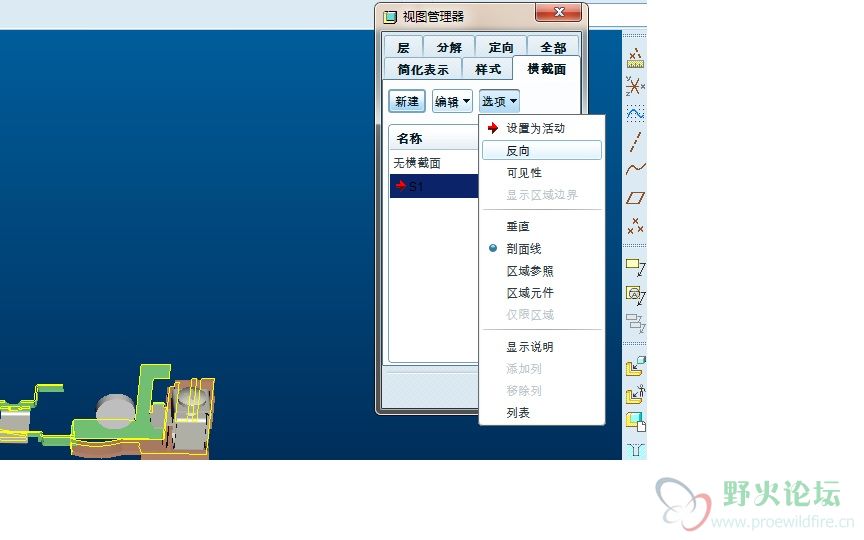Screen dimensions: 864x540
Task: Choose 垂直 in the options menu
Action: tap(542, 226)
